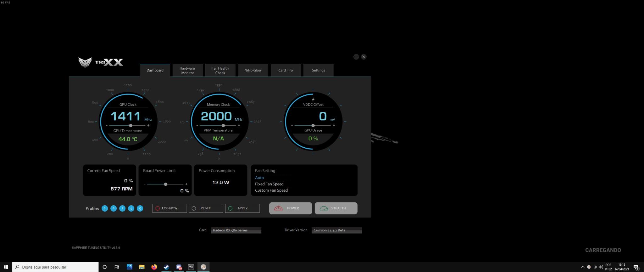Select Fixed Fan Speed setting

coord(269,184)
